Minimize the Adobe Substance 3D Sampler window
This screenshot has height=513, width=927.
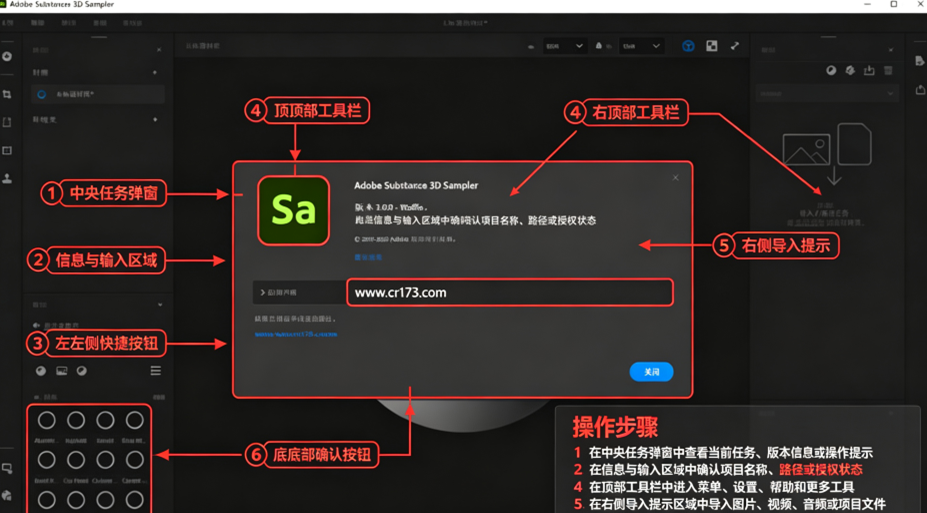click(x=868, y=4)
